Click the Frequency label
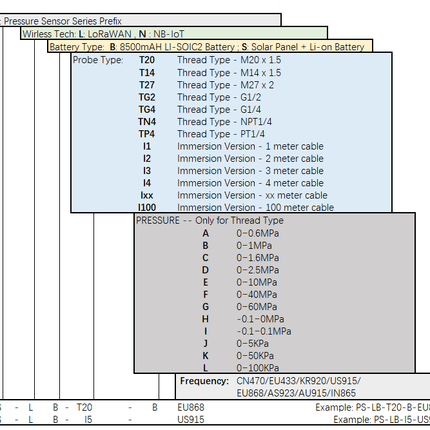The image size is (430, 430). point(204,381)
